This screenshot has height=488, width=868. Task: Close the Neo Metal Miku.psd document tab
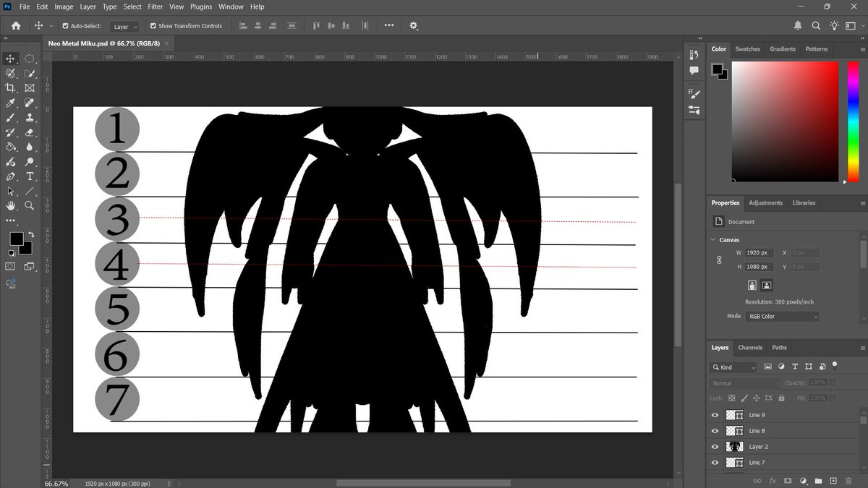coord(167,43)
